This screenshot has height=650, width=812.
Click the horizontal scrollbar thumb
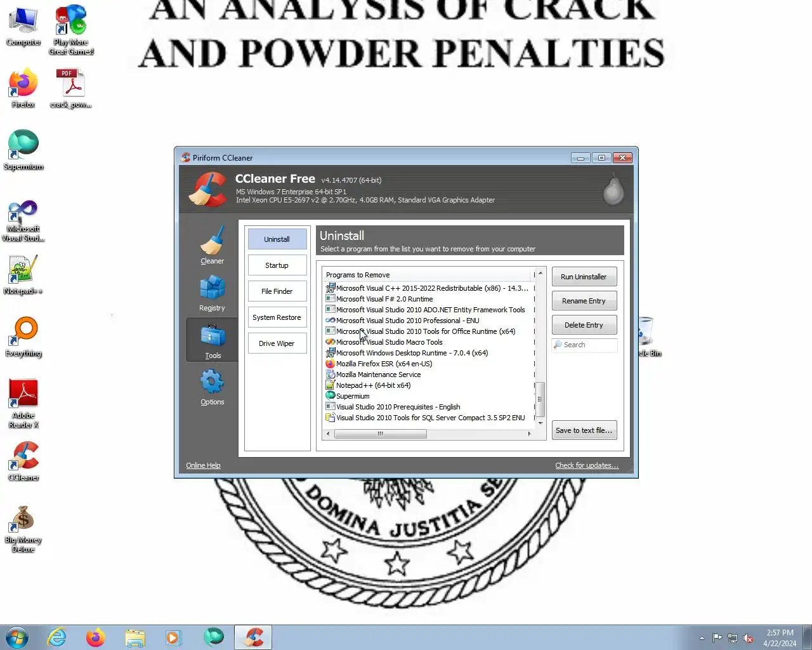(381, 434)
